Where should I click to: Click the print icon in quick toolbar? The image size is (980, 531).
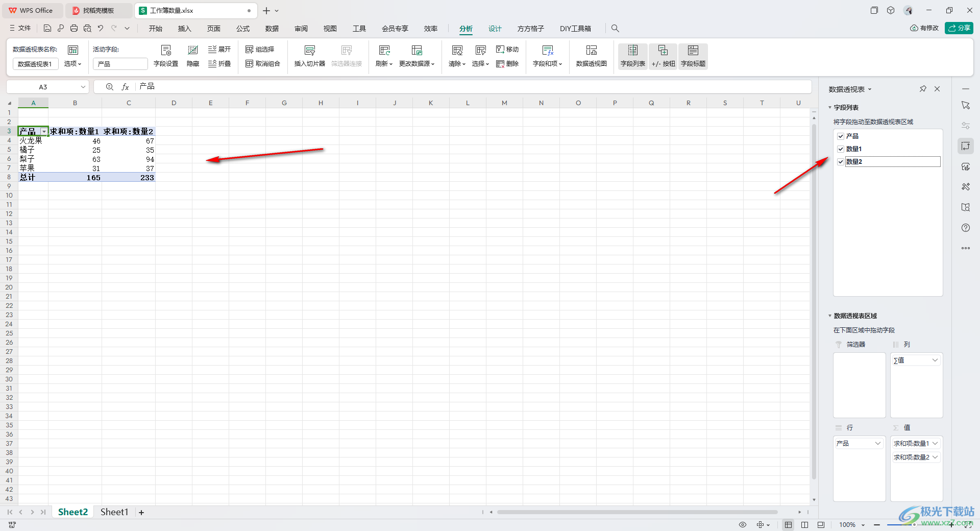(74, 29)
